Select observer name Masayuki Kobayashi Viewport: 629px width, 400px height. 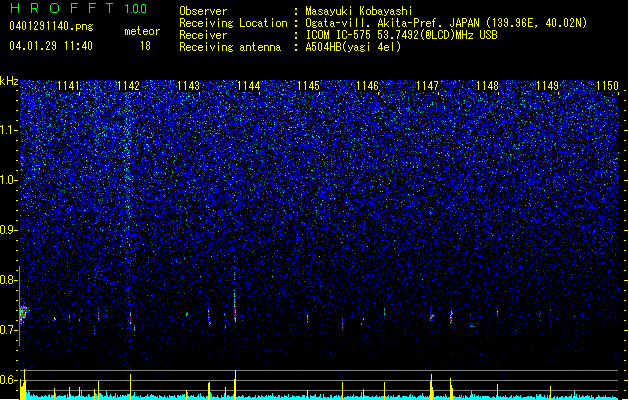click(359, 11)
